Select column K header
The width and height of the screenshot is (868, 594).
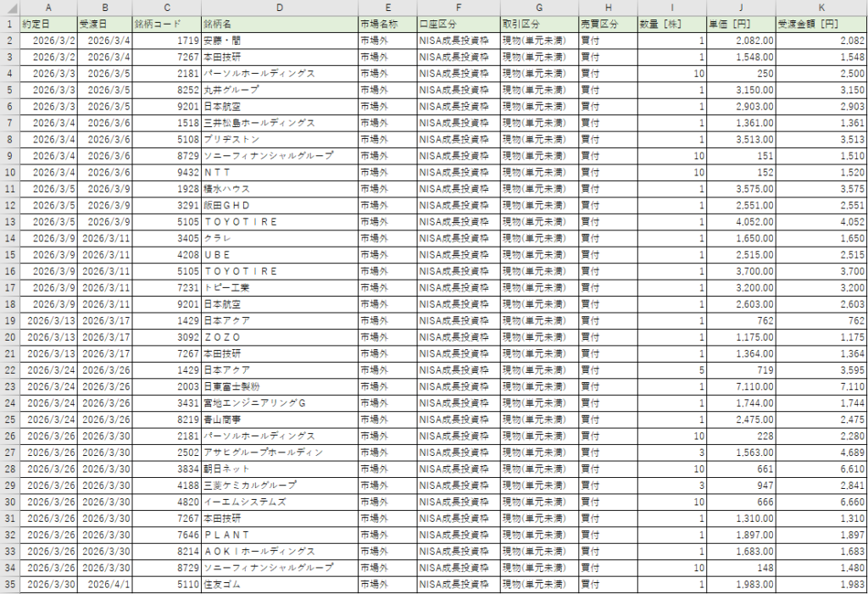coord(821,8)
